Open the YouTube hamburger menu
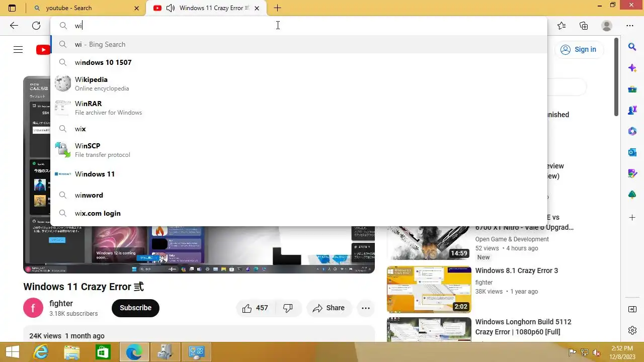 (x=18, y=49)
